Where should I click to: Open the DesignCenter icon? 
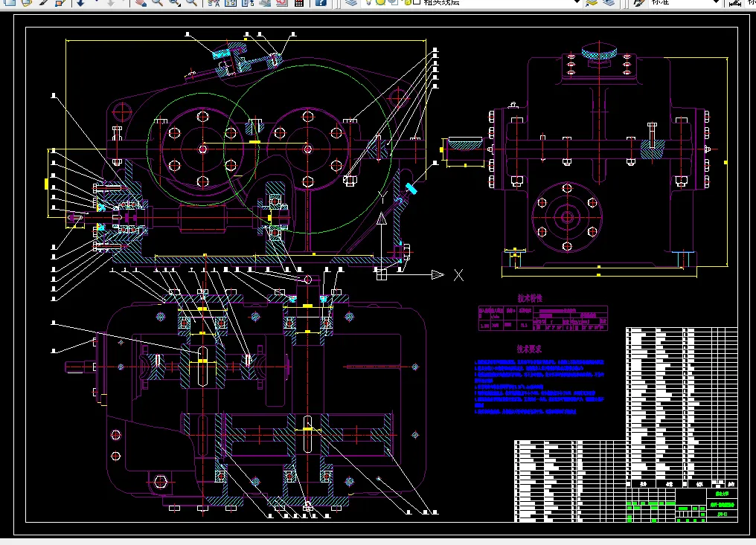[231, 2]
